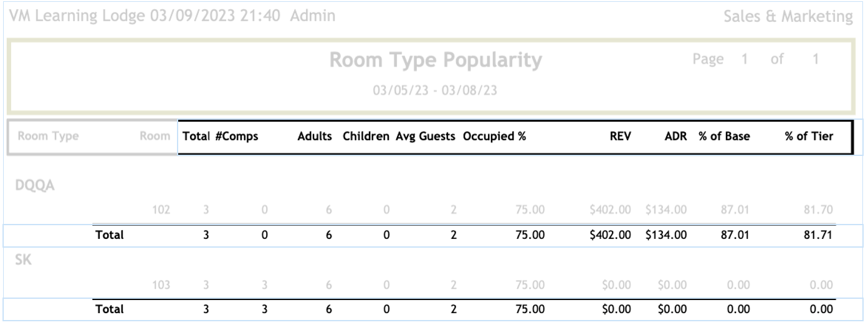
Task: Select the 03/05/23 - 03/08/23 date range text
Action: pyautogui.click(x=435, y=90)
